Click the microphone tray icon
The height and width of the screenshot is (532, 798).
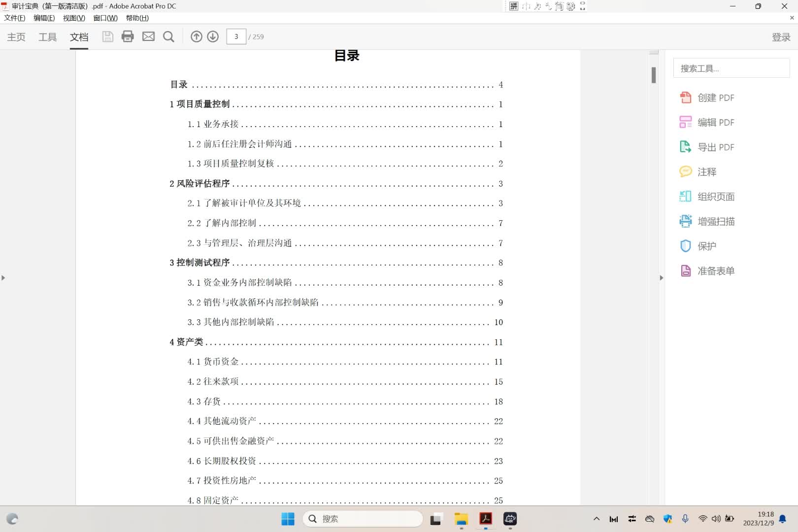685,519
